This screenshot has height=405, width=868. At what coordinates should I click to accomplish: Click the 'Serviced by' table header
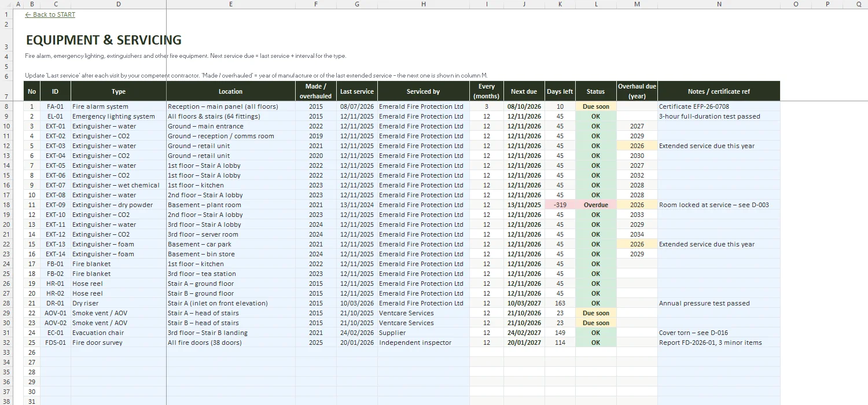coord(423,91)
